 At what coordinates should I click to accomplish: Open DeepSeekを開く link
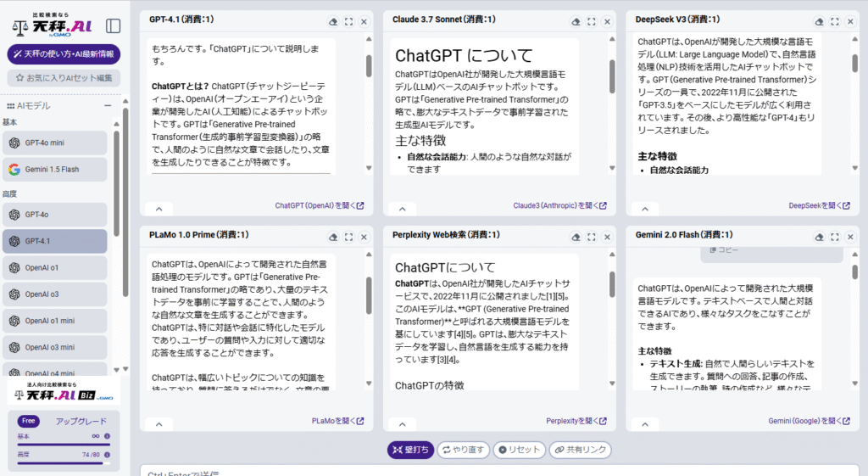[820, 205]
